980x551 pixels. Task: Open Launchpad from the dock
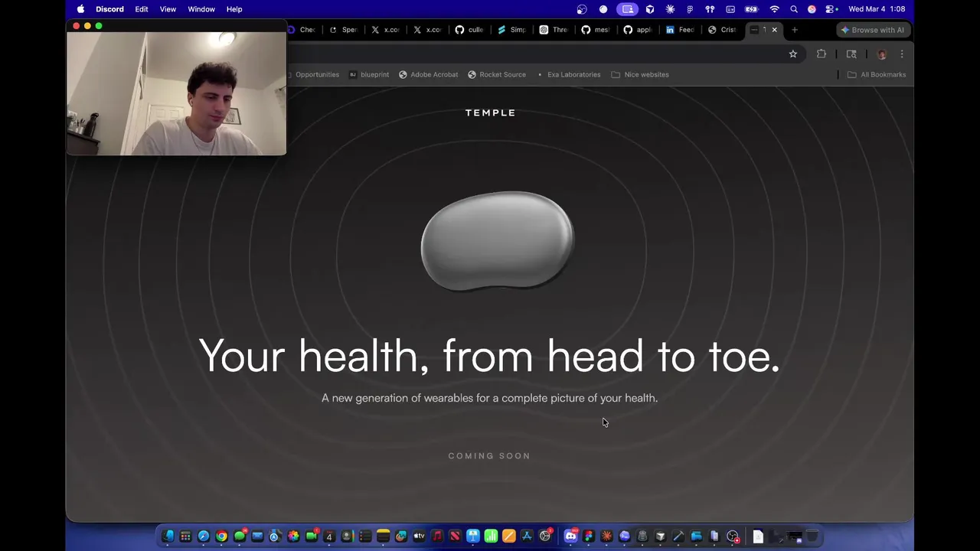(186, 536)
